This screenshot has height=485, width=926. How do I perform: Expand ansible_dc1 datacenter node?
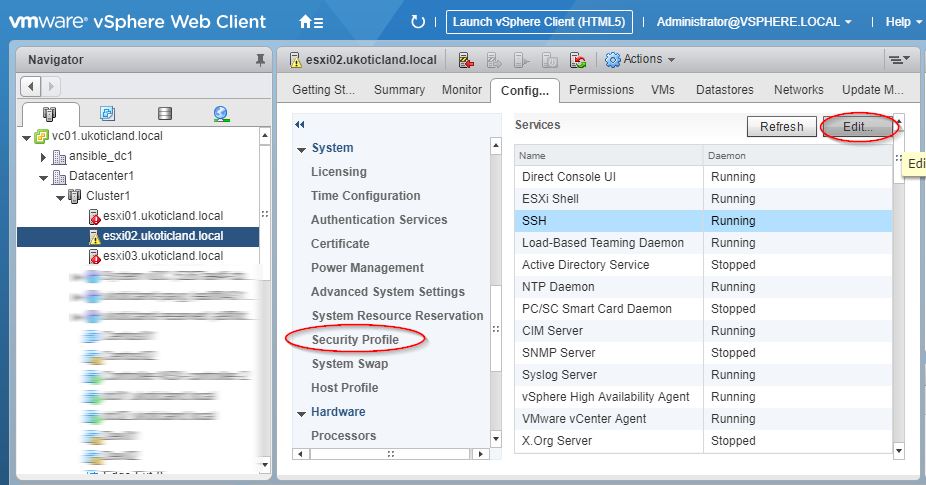(x=43, y=157)
